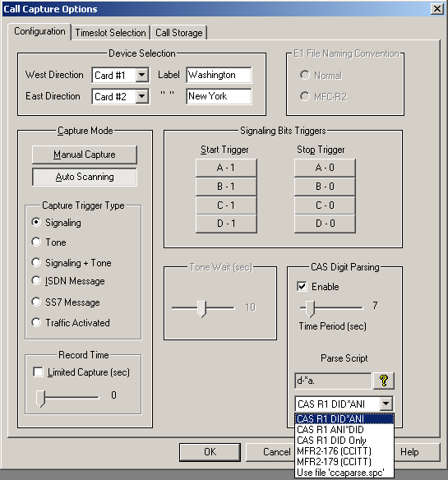This screenshot has width=448, height=480.
Task: Confirm settings with the OK button
Action: (x=210, y=452)
